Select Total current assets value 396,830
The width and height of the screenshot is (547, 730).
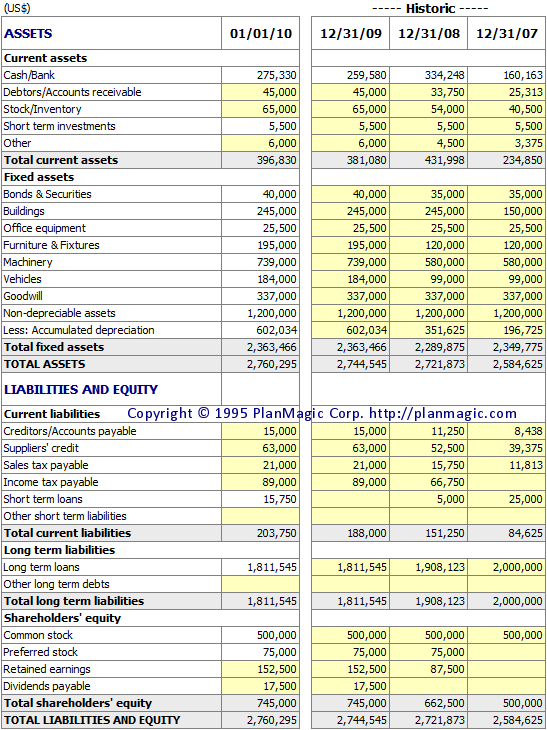[261, 160]
